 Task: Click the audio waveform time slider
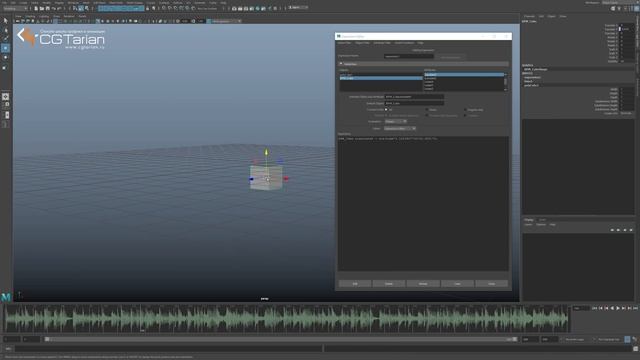pyautogui.click(x=286, y=318)
